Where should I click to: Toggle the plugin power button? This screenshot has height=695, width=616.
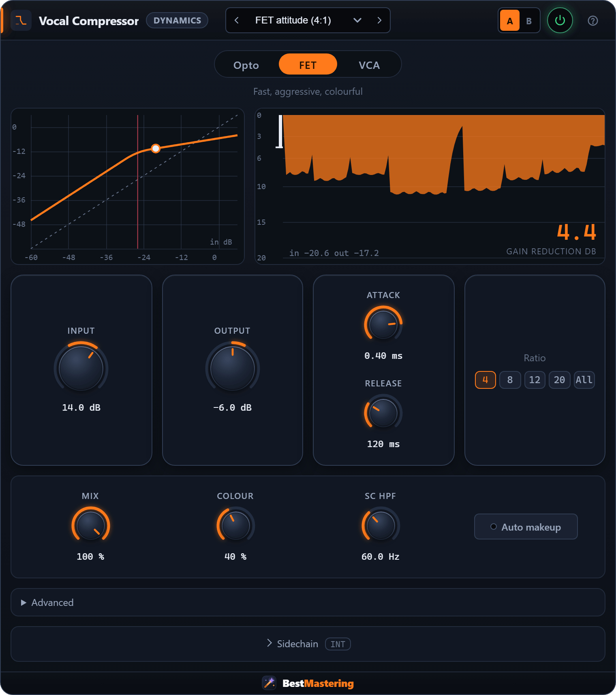(560, 20)
